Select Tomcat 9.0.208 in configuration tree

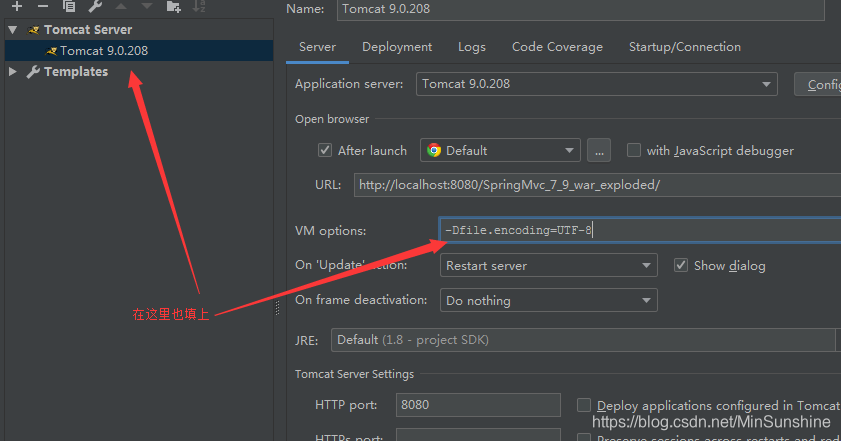pyautogui.click(x=139, y=50)
